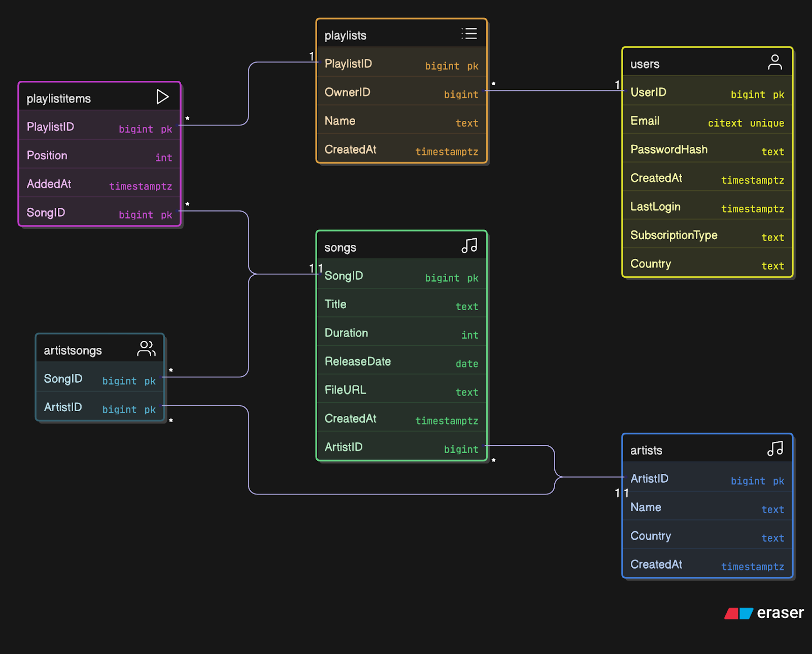Click 'date' type of ReleaseDate
The width and height of the screenshot is (812, 654).
coord(467,364)
